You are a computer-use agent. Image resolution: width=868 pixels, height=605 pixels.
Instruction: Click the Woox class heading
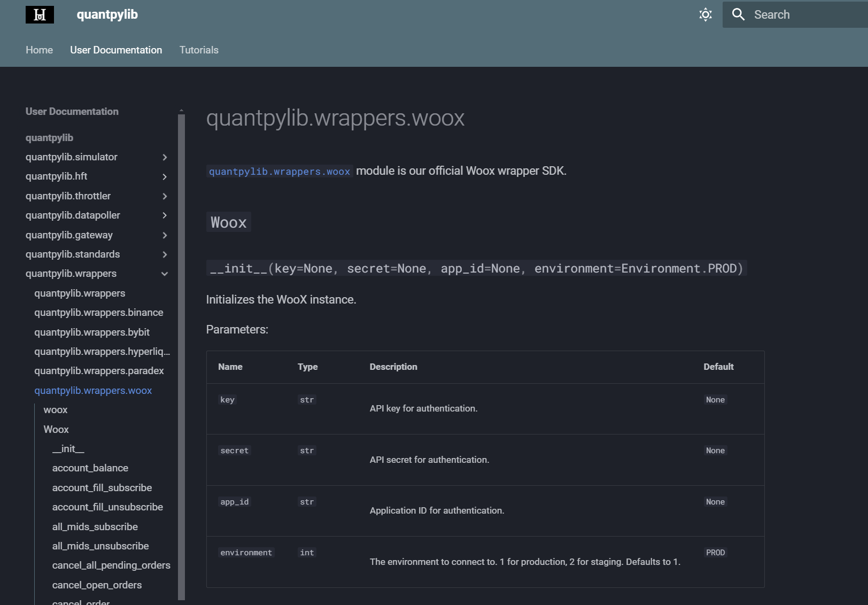tap(229, 222)
